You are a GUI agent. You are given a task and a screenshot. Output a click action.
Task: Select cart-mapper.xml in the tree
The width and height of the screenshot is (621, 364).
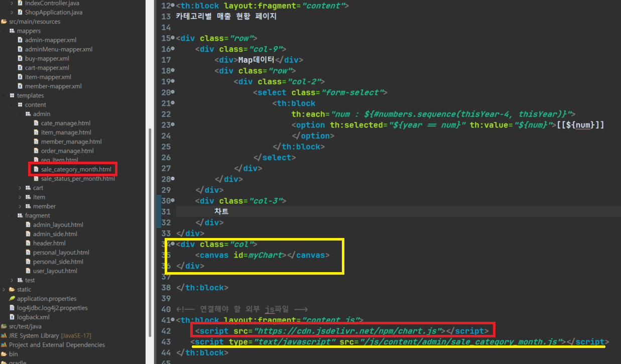point(47,68)
